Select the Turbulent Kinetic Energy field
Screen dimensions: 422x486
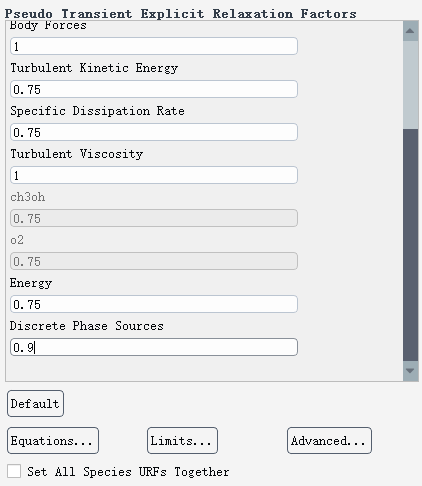point(154,89)
